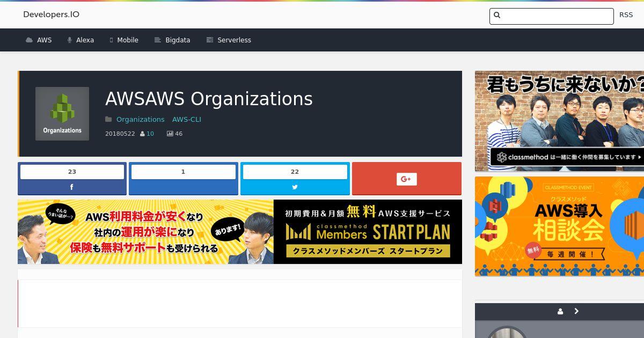
Task: Share the article on Google Plus
Action: [407, 179]
